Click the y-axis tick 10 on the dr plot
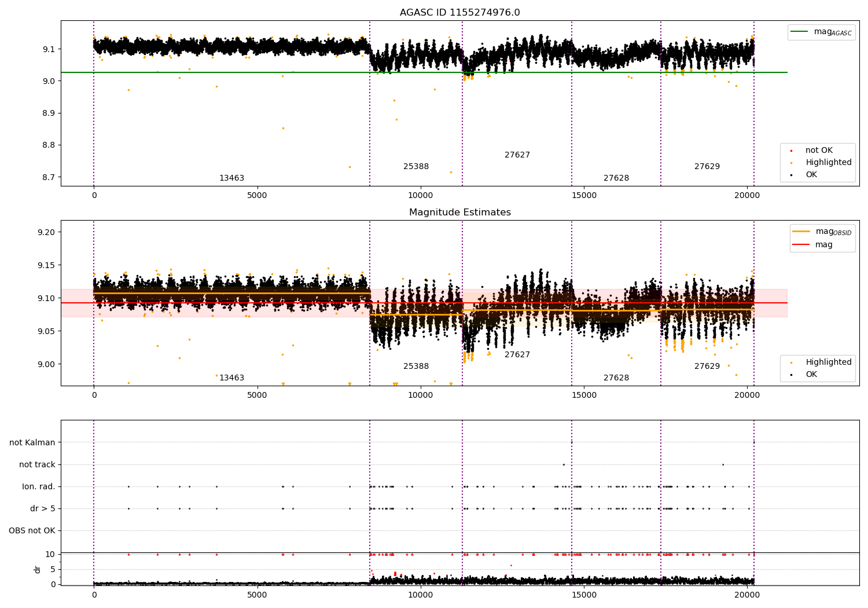Screen dimensions: 868x608 pyautogui.click(x=50, y=554)
